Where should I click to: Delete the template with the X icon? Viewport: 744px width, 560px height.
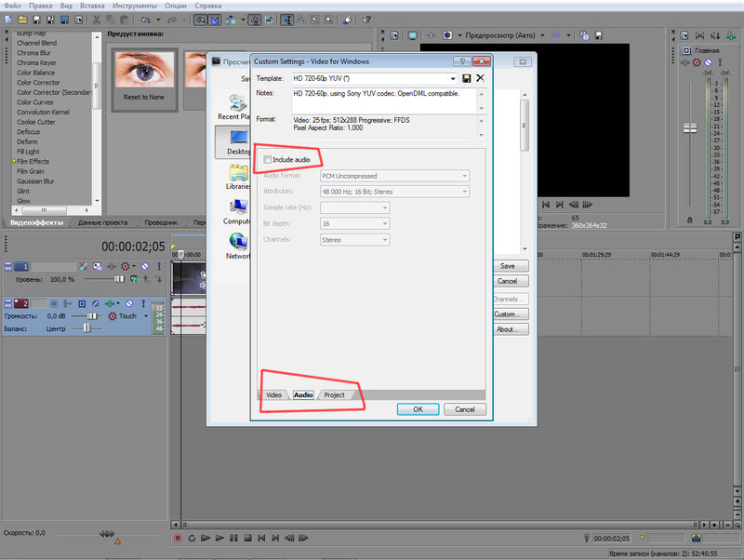[x=480, y=79]
